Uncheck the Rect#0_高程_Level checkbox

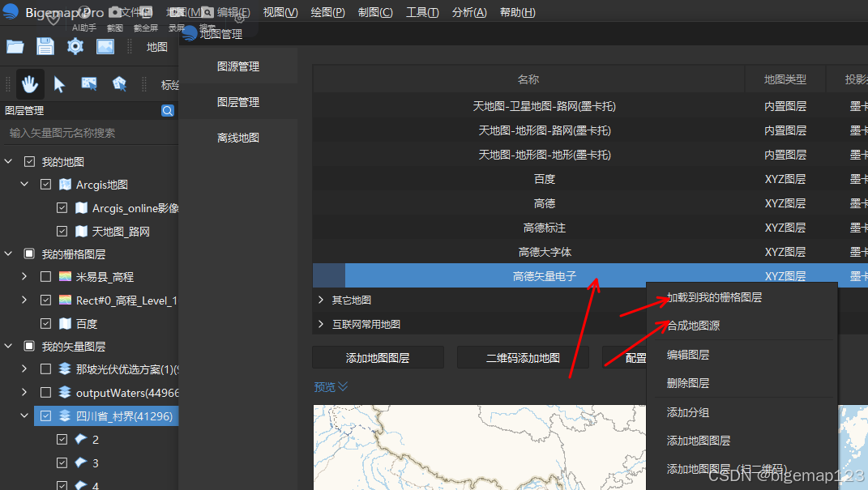coord(46,300)
